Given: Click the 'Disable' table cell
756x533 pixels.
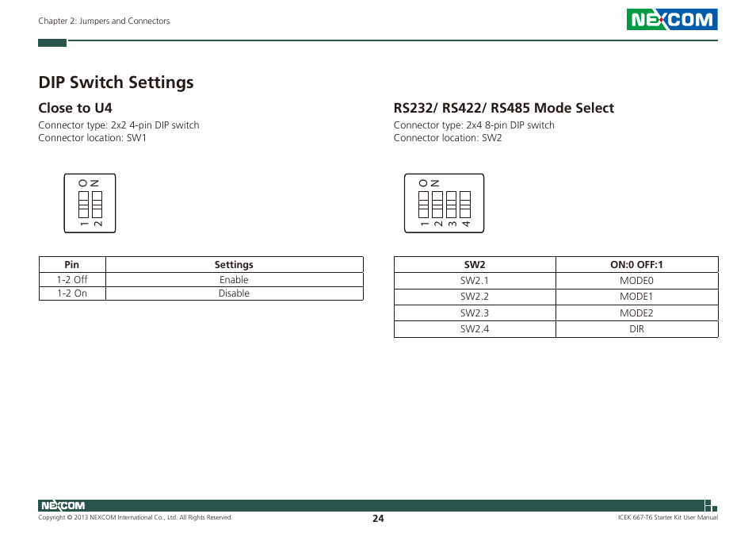Looking at the screenshot, I should click(x=235, y=293).
